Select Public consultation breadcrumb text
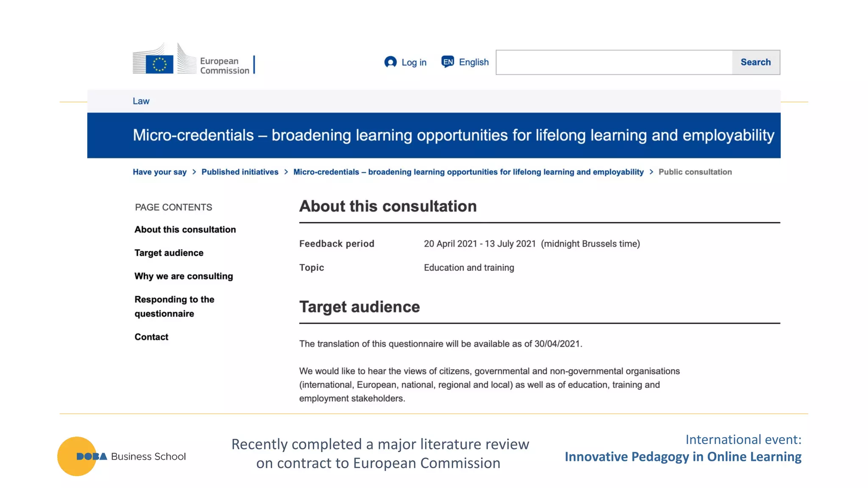This screenshot has height=488, width=868. click(695, 172)
